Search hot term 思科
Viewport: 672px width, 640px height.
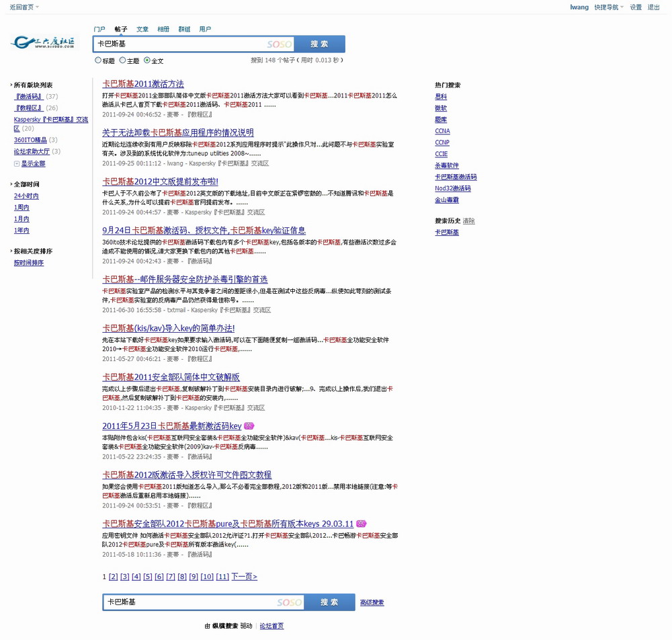click(x=441, y=97)
